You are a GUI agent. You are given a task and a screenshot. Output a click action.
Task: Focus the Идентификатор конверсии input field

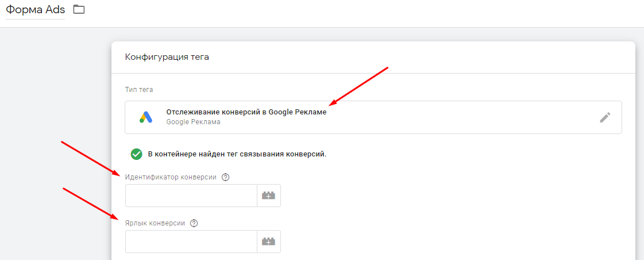click(x=191, y=196)
